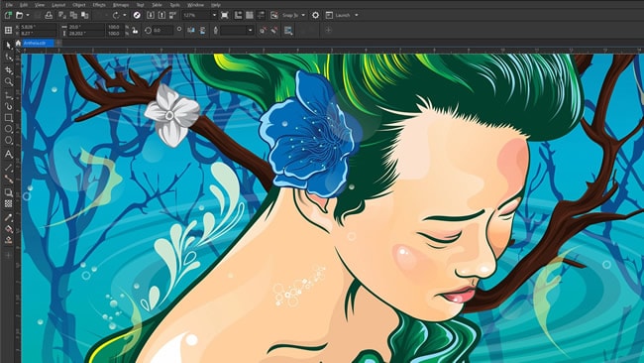Click the Import icon
Image resolution: width=644 pixels, height=363 pixels.
pos(151,15)
